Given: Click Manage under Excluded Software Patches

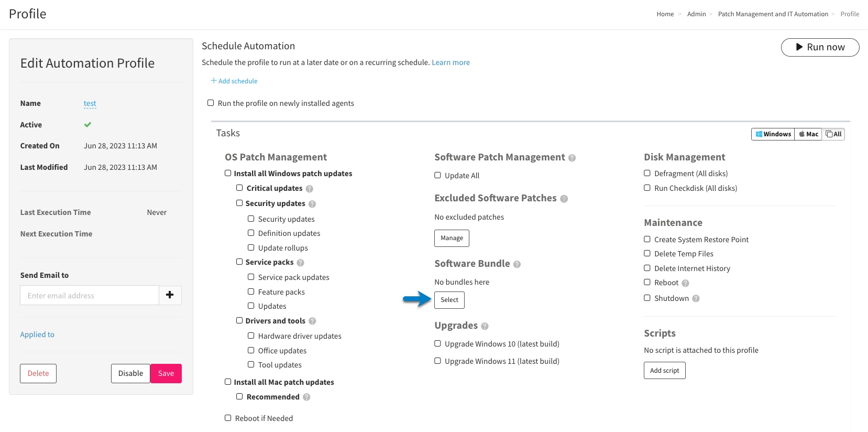Looking at the screenshot, I should coord(452,238).
